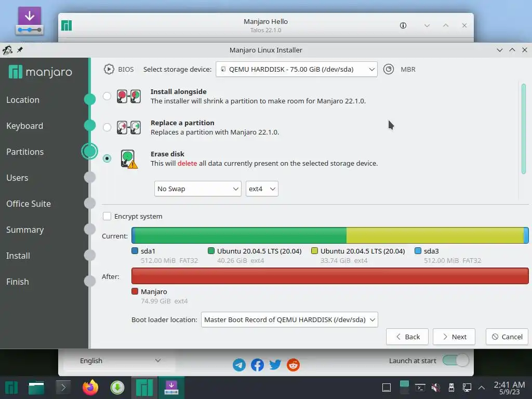Screen dimensions: 532x399
Task: Click the sda1 partition legend label
Action: tap(148, 251)
